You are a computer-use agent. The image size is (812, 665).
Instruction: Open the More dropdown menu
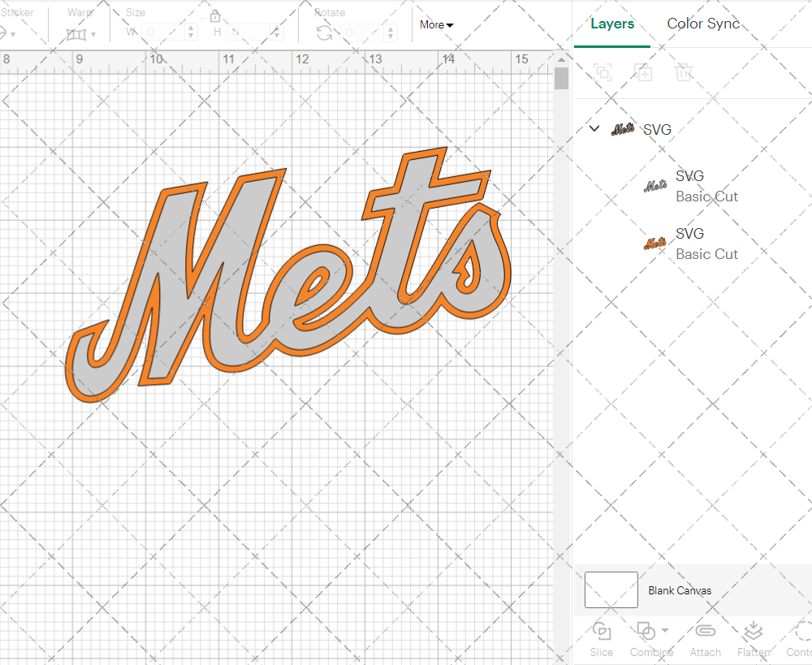click(x=437, y=25)
